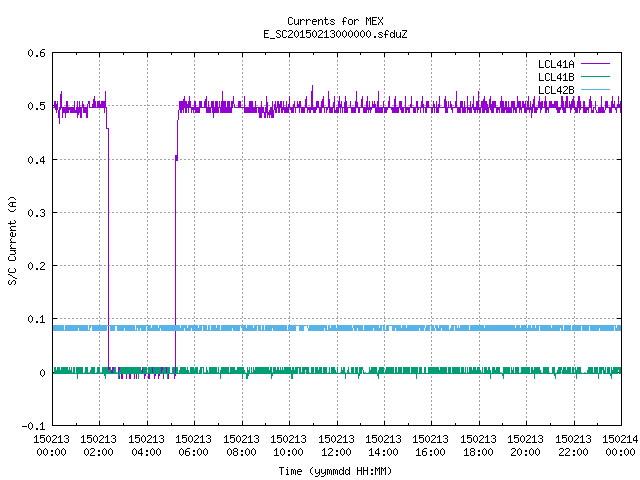Click the 150213 08:00 x-axis tick label
This screenshot has height=480, width=640.
[241, 445]
